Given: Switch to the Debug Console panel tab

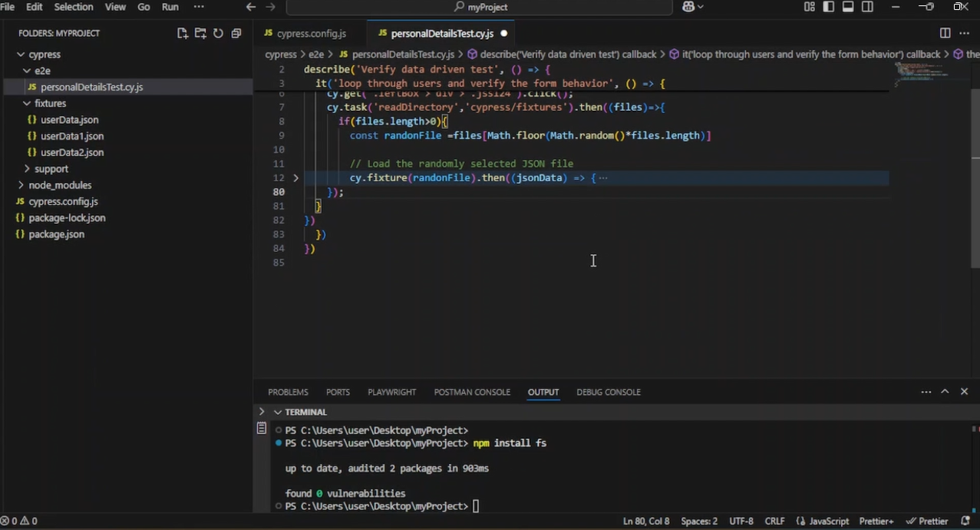Looking at the screenshot, I should tap(608, 392).
